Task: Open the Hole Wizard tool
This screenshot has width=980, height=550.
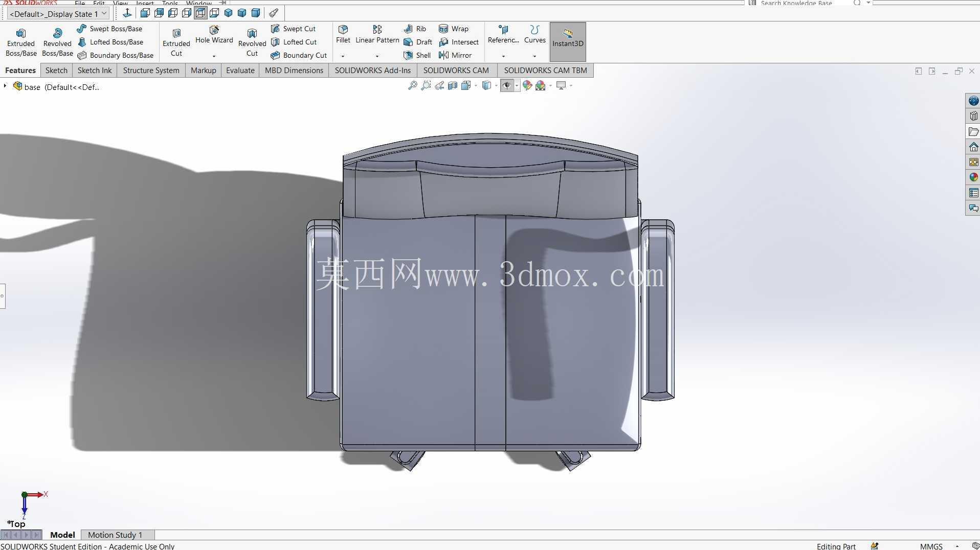Action: coord(214,35)
